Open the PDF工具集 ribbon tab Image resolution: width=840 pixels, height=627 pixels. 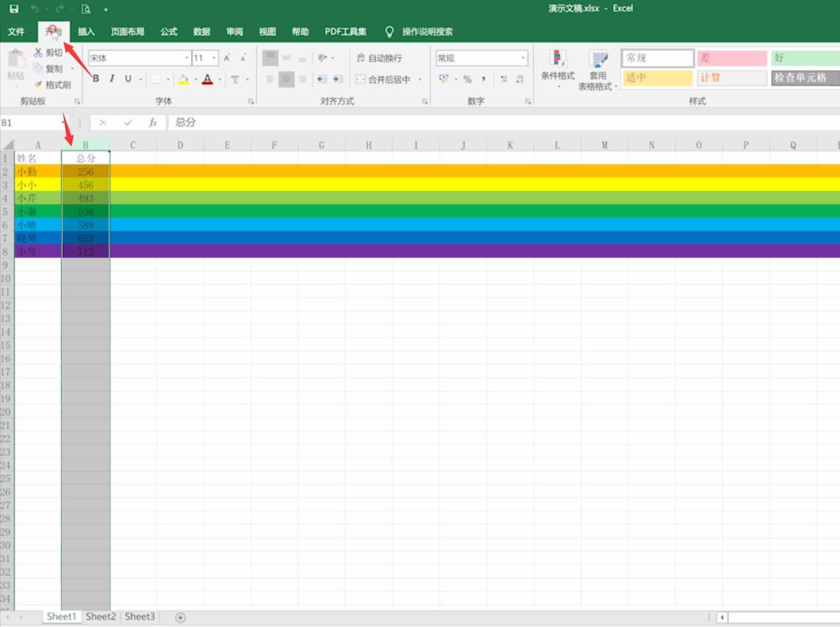click(x=345, y=31)
